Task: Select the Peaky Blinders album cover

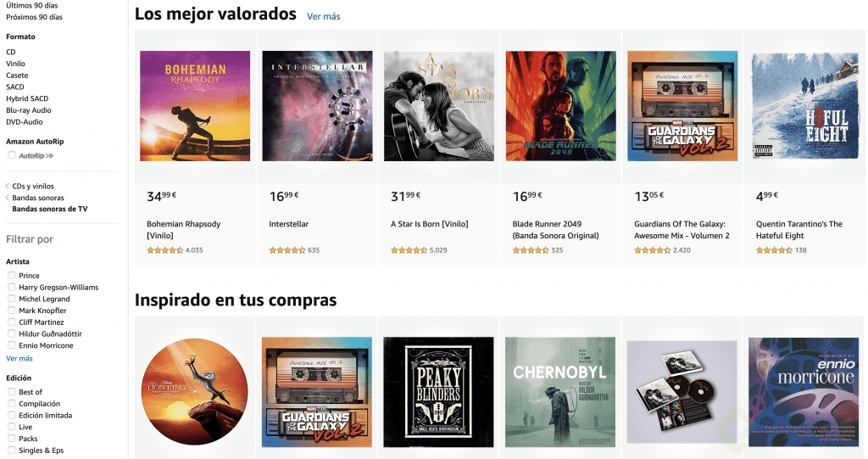Action: pos(438,392)
